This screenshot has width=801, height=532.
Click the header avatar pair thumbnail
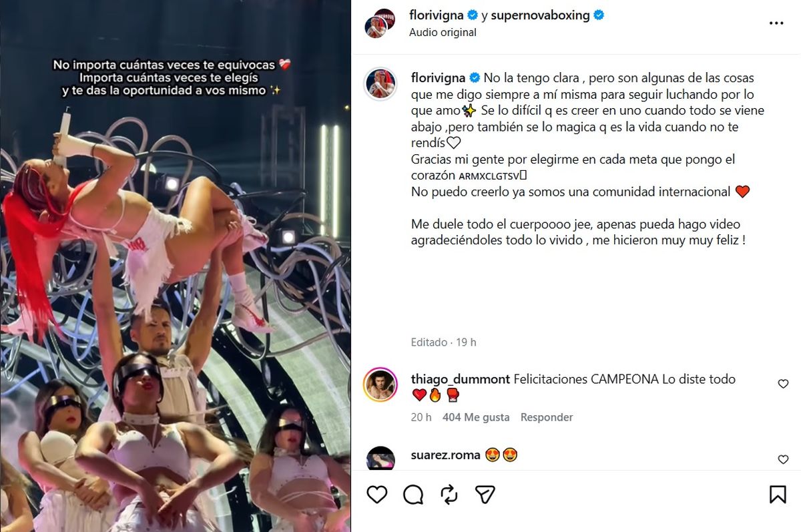380,23
